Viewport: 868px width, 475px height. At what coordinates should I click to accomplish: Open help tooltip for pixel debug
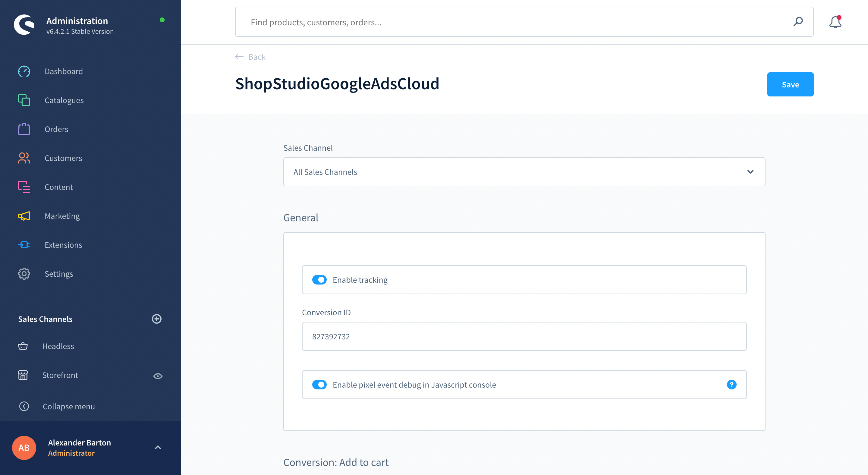point(731,385)
